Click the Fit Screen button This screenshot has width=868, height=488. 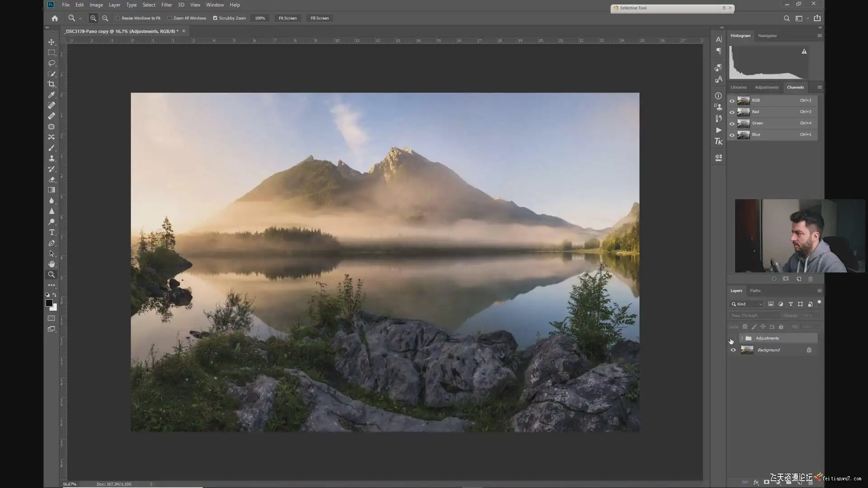point(288,18)
